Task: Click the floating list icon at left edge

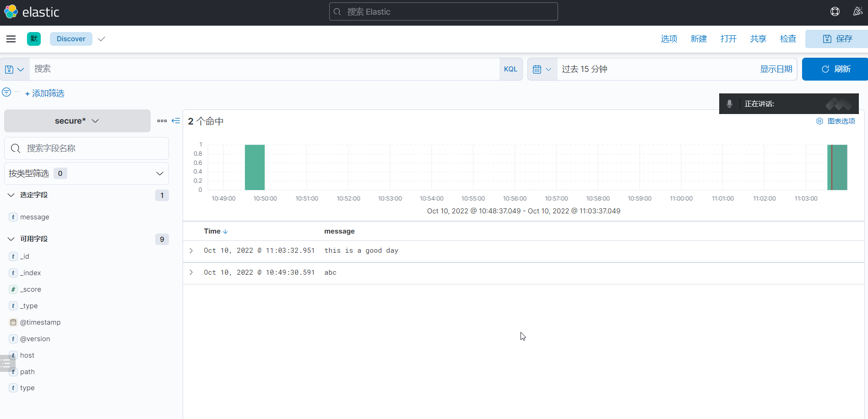Action: click(x=6, y=364)
